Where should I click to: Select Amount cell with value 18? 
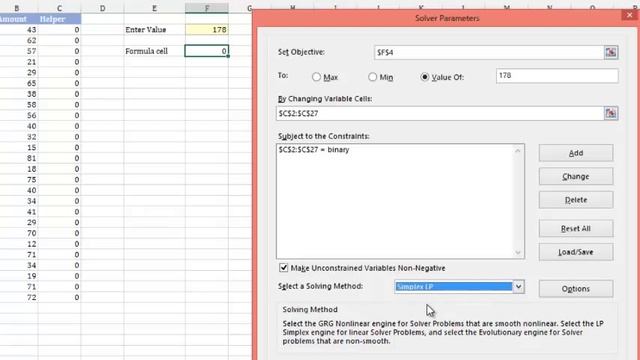[19, 169]
